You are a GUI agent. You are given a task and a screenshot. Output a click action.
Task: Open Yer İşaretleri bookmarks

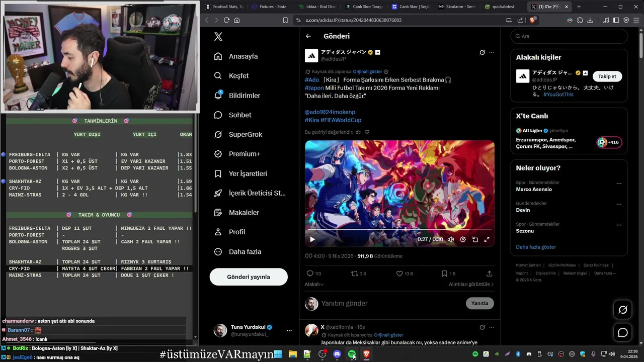(240, 173)
